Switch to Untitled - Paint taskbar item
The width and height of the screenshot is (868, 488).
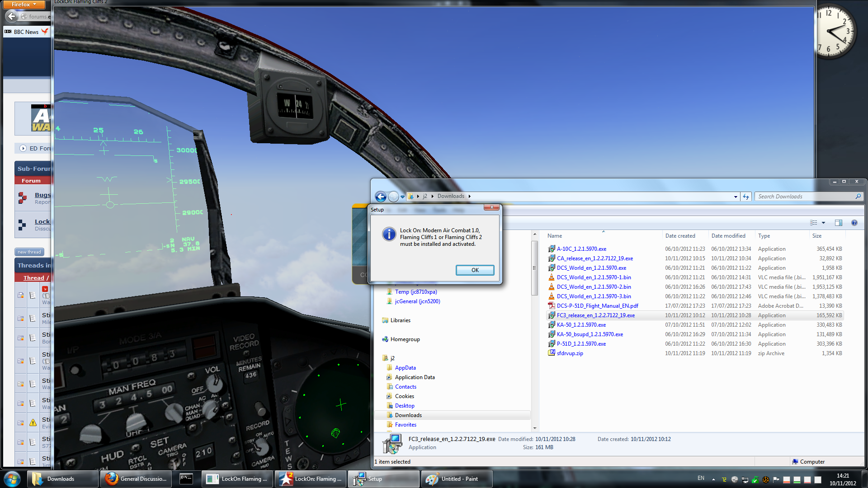pyautogui.click(x=457, y=479)
